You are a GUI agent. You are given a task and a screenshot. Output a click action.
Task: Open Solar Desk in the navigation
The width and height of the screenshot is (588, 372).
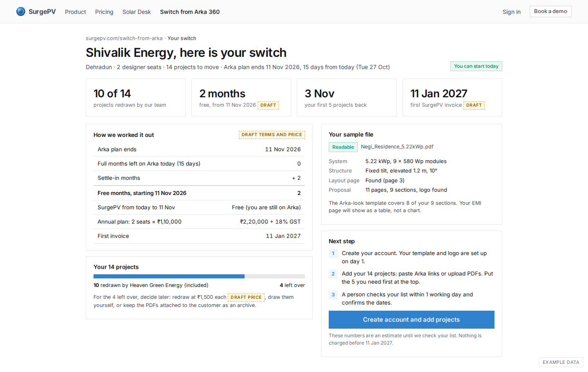click(137, 12)
